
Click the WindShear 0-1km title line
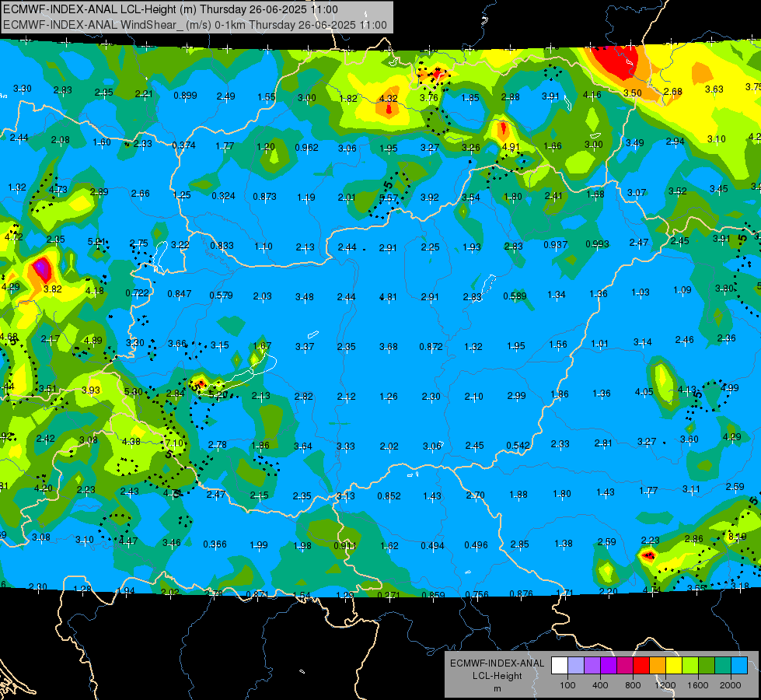point(195,25)
